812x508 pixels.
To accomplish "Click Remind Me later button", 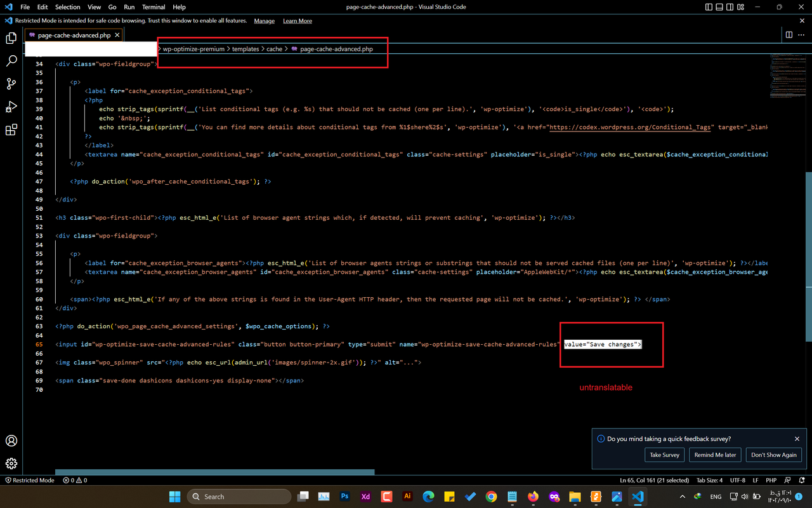I will 715,455.
